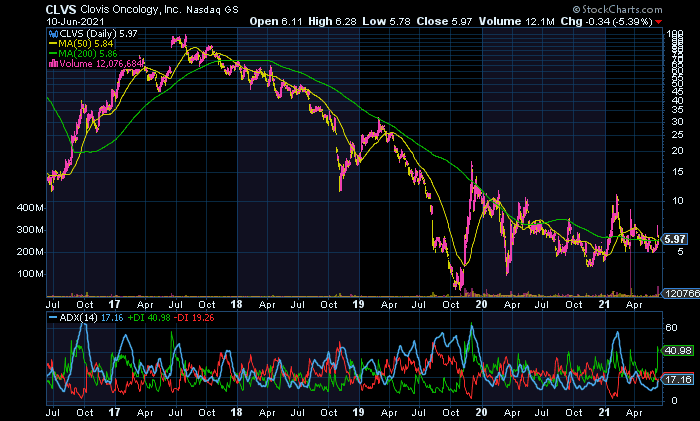Click the volume bars icon in the legend

click(x=53, y=63)
